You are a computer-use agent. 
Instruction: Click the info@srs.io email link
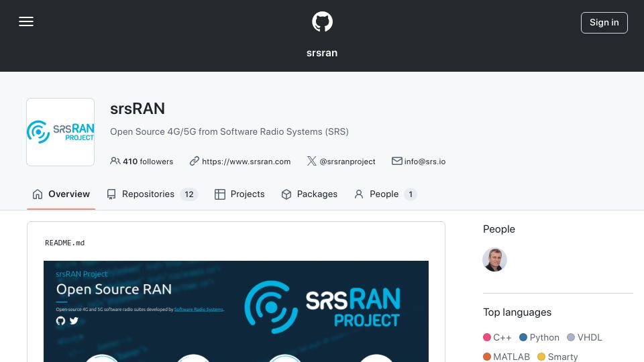click(425, 162)
